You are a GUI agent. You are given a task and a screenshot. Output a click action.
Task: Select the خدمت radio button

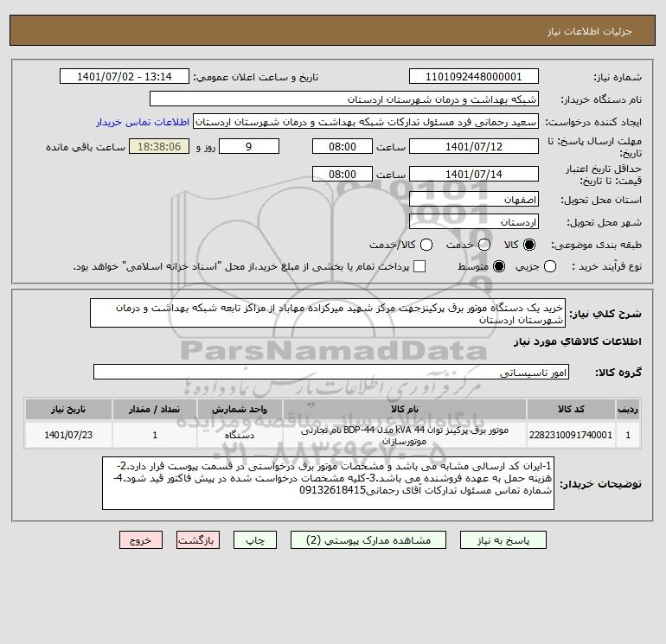tap(484, 245)
